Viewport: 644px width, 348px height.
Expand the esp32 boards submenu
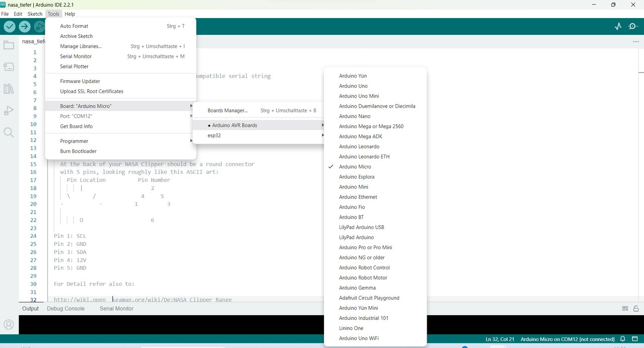click(260, 135)
